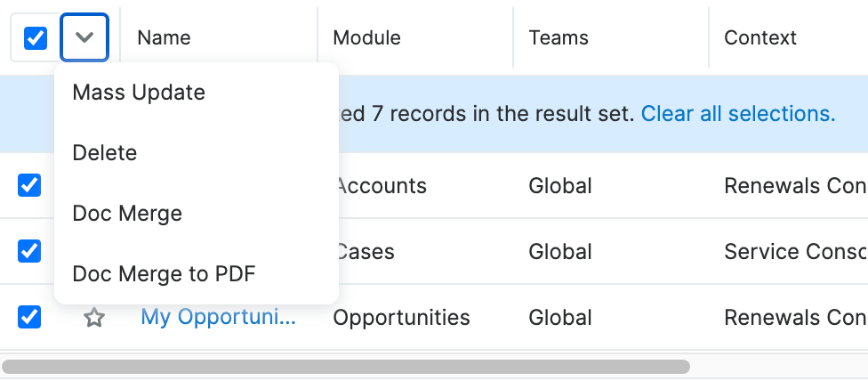
Task: Click the Cases module cell
Action: coord(366,252)
